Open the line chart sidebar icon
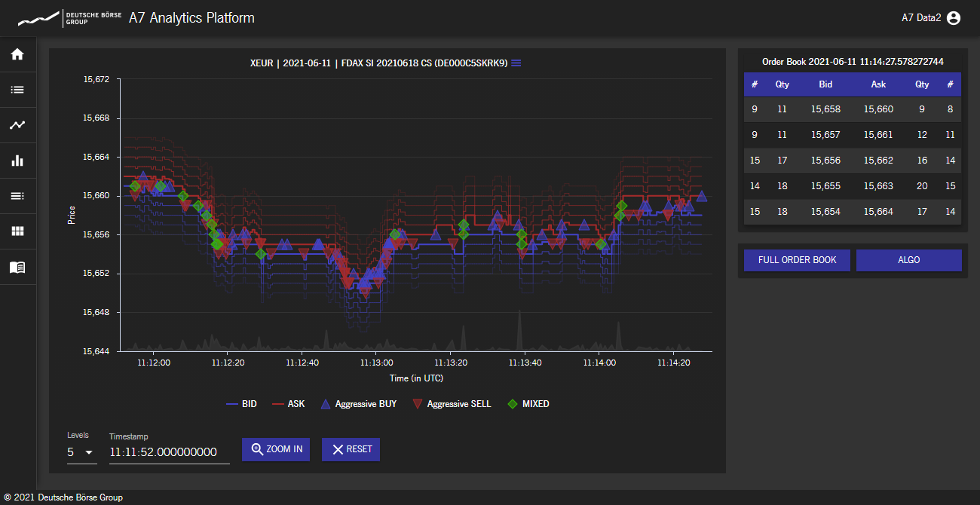The image size is (980, 505). coord(17,125)
